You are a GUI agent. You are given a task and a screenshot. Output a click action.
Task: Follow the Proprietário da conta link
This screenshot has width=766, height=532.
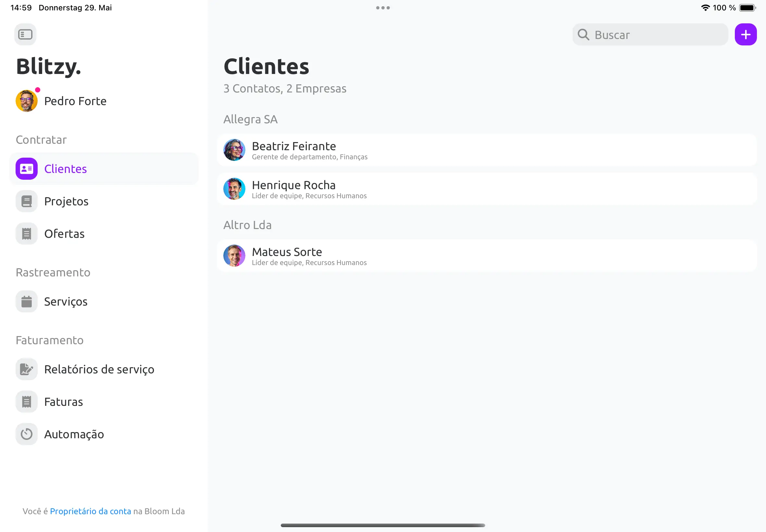pos(90,511)
